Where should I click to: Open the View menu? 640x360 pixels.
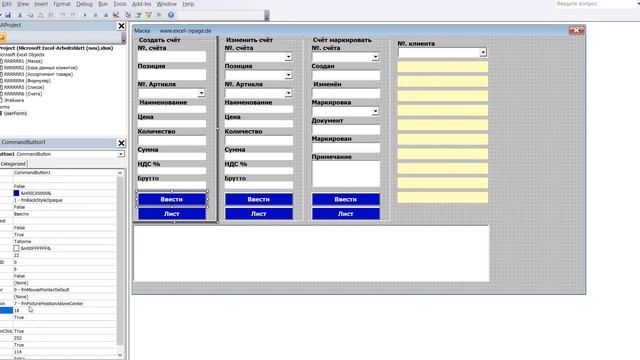(x=23, y=4)
